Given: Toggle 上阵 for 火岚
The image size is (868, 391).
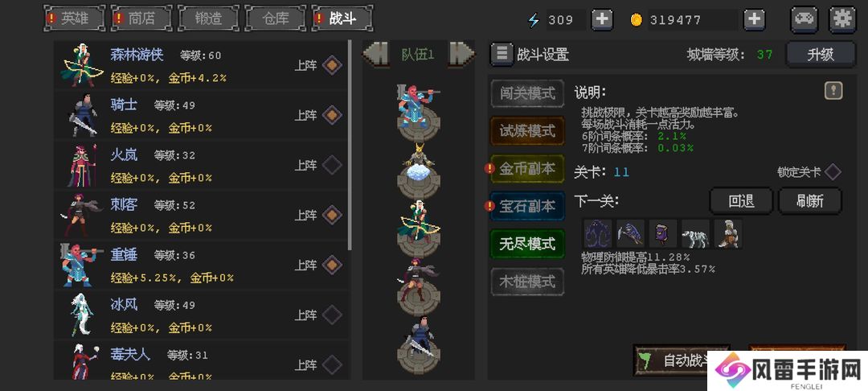Looking at the screenshot, I should tap(332, 165).
